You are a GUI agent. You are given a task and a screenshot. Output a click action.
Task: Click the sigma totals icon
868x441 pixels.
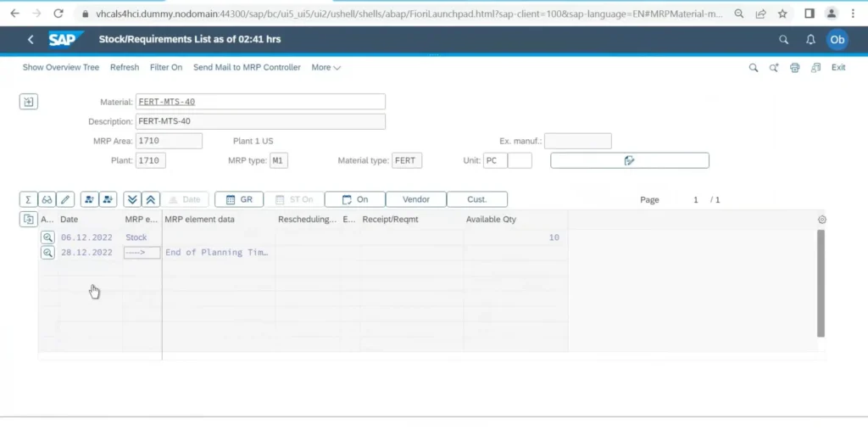[x=28, y=199]
